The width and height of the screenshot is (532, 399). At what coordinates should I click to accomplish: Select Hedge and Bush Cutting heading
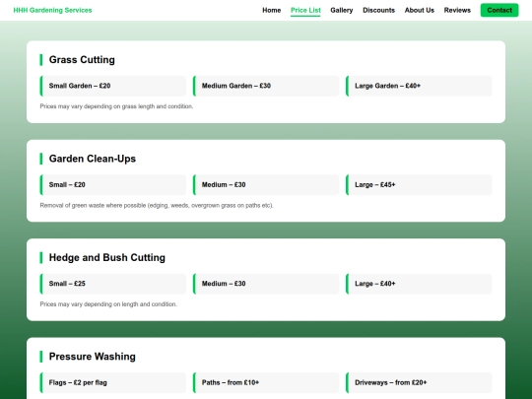click(x=106, y=257)
